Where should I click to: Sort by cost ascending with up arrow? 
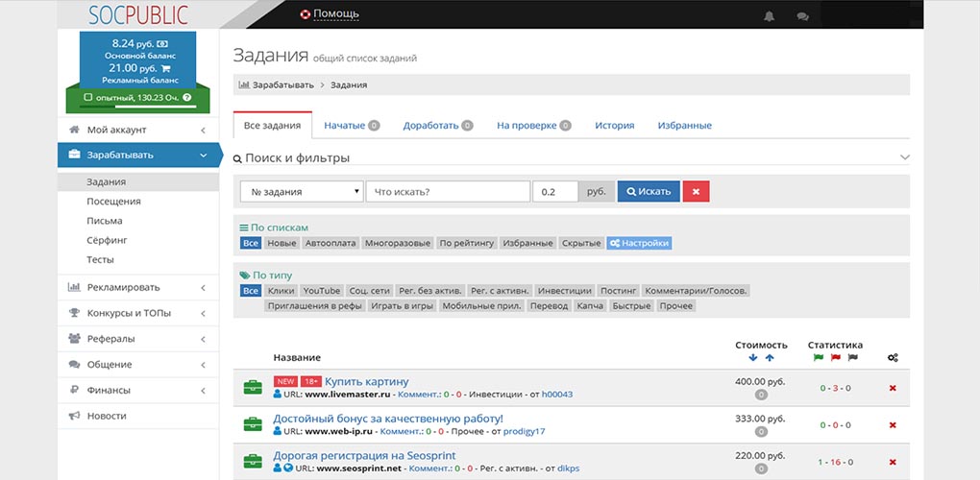tap(770, 358)
